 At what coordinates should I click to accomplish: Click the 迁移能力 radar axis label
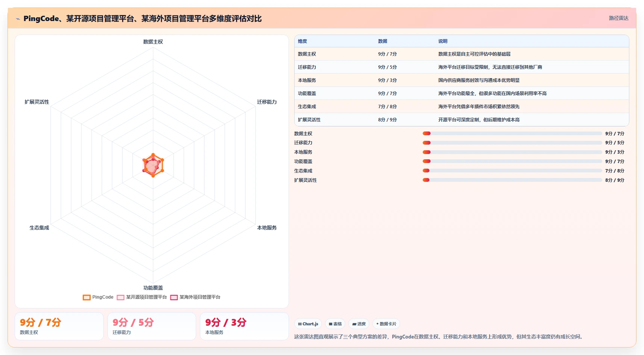(x=267, y=102)
